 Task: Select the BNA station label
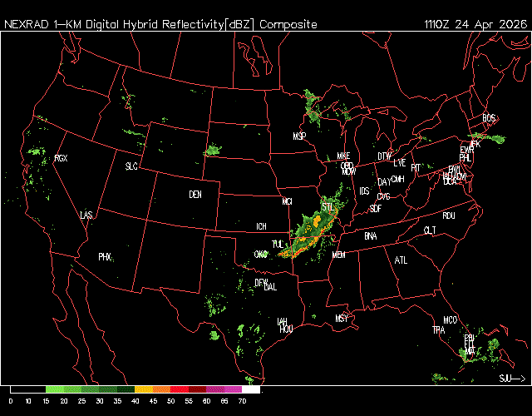371,236
